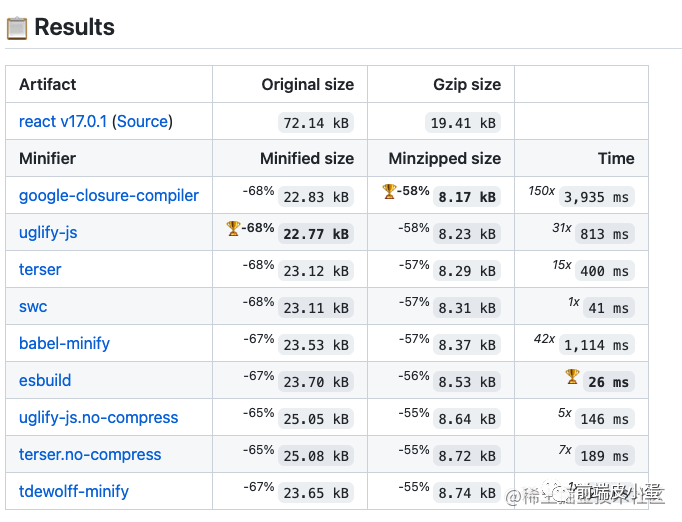Follow the terser link
Screen dimensions: 682x522
click(x=40, y=269)
